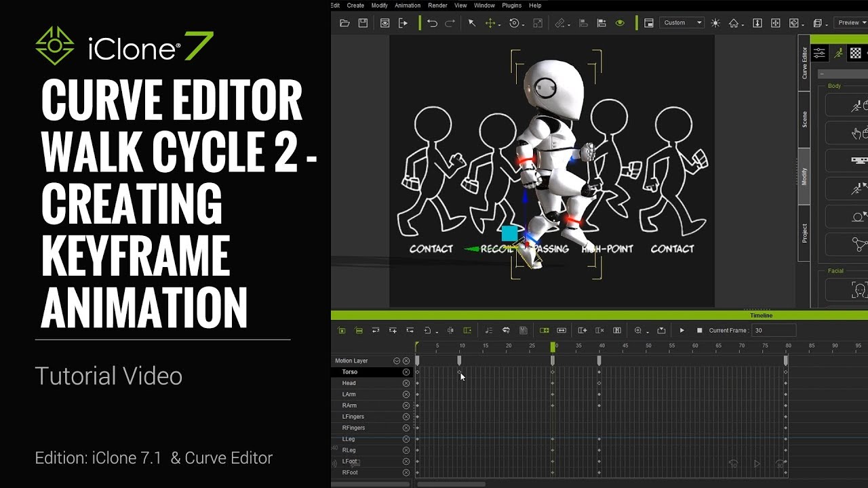Click the left Align tool icon
The height and width of the screenshot is (488, 868).
[x=584, y=23]
